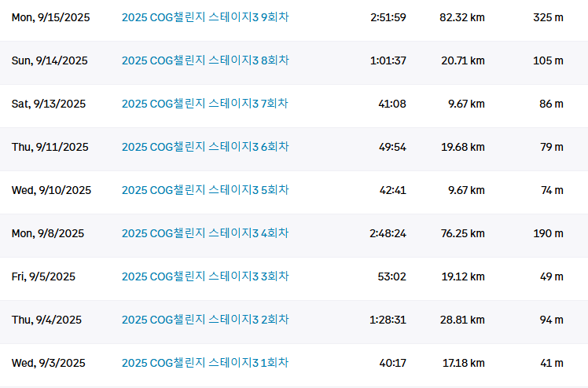Select the 1:01:37 time entry
Image resolution: width=588 pixels, height=388 pixels.
[388, 60]
